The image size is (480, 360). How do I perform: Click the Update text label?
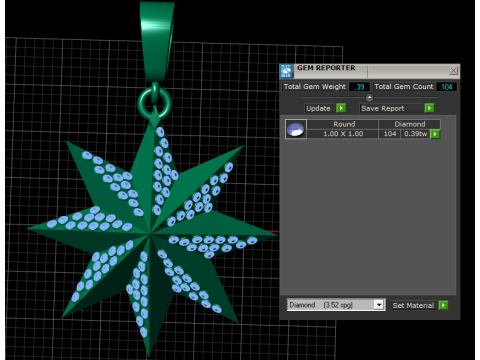tap(318, 108)
